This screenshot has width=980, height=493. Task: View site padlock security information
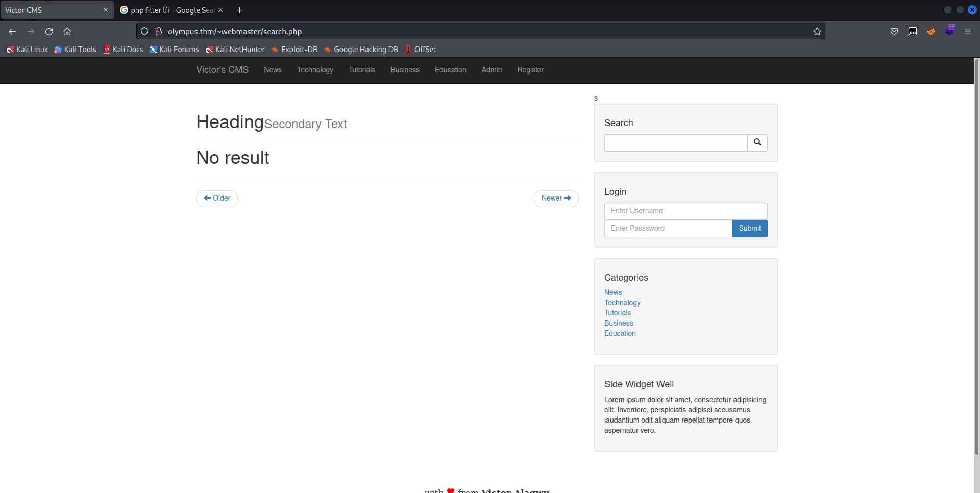[x=159, y=32]
